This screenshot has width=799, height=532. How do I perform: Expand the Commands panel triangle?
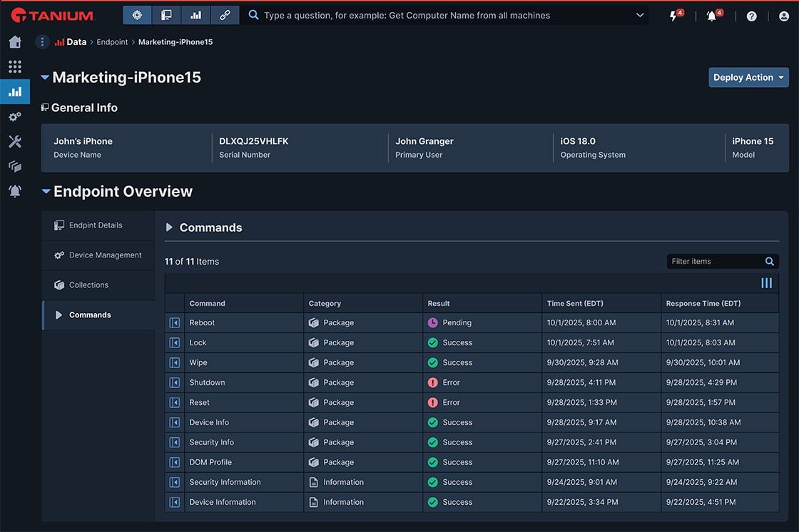point(169,227)
